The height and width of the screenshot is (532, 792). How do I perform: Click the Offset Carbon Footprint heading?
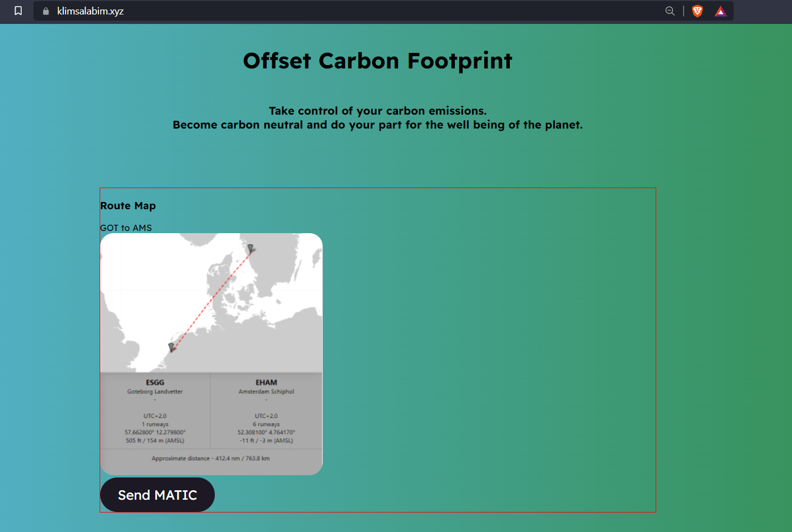(x=378, y=61)
